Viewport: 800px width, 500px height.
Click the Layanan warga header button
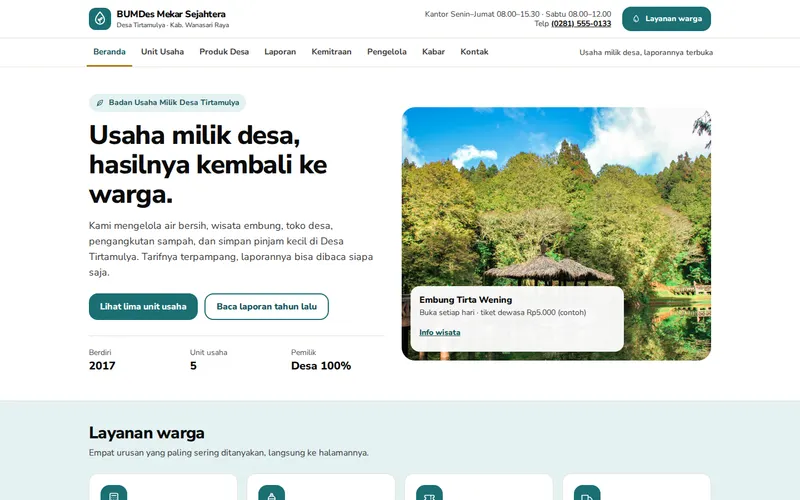[666, 19]
